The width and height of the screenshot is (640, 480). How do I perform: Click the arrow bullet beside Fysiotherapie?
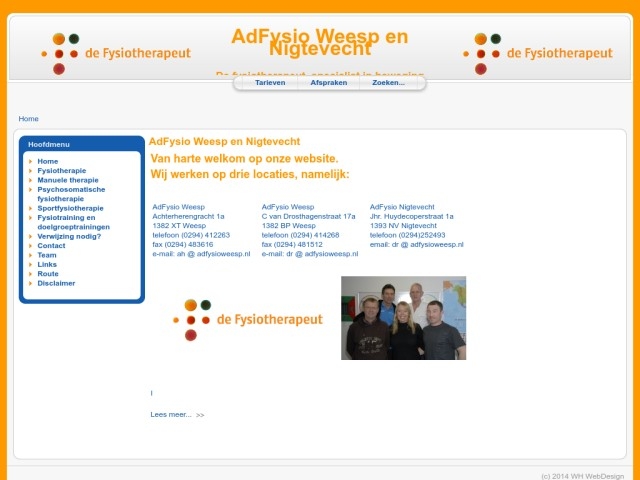coord(31,171)
